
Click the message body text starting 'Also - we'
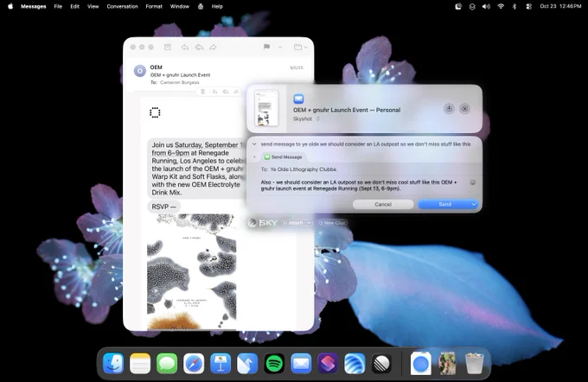(359, 185)
